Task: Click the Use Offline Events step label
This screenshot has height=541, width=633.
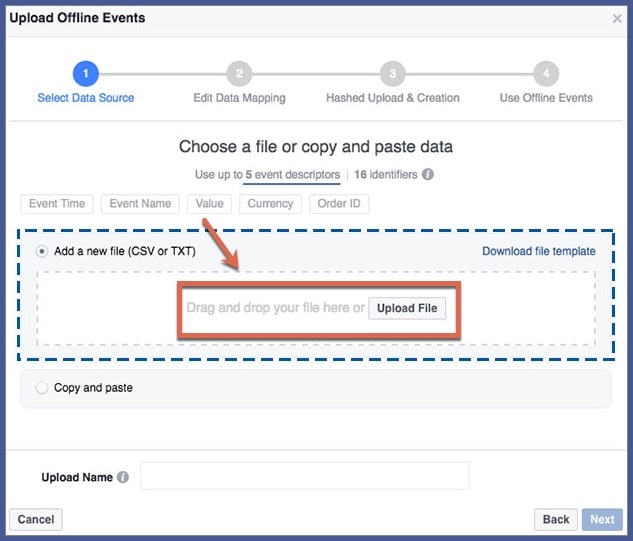Action: (x=546, y=98)
